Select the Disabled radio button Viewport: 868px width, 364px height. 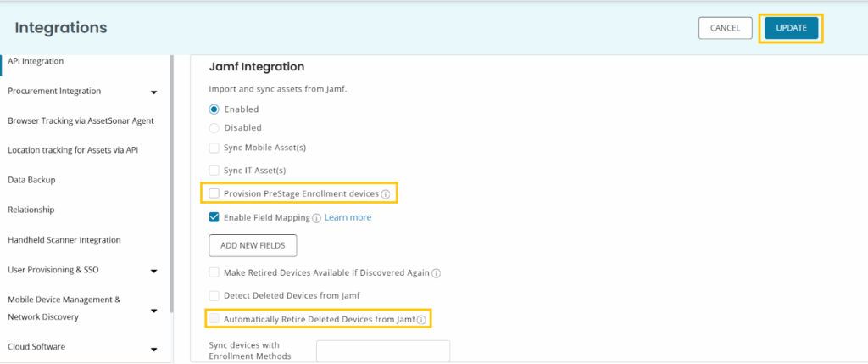[x=214, y=128]
